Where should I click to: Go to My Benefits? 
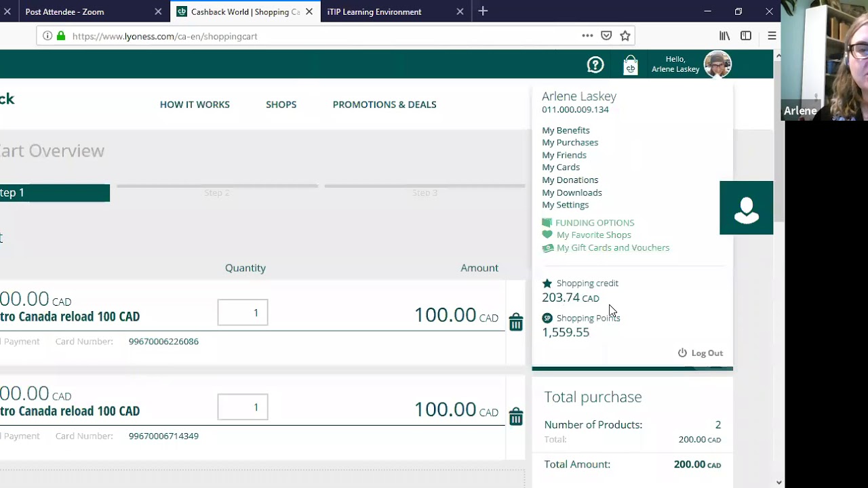[x=566, y=130]
